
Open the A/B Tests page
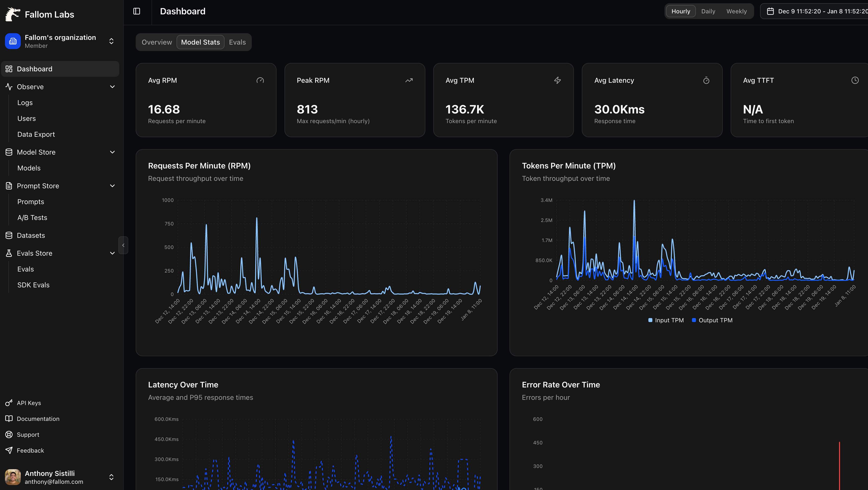click(32, 217)
